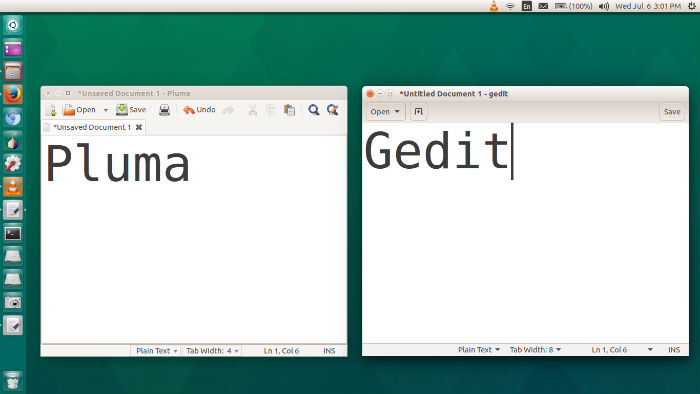
Task: Click the Copy icon in Pluma toolbar
Action: tap(271, 110)
